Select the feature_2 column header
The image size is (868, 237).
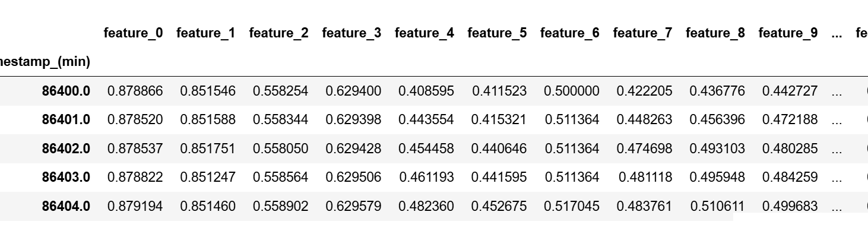(x=279, y=33)
